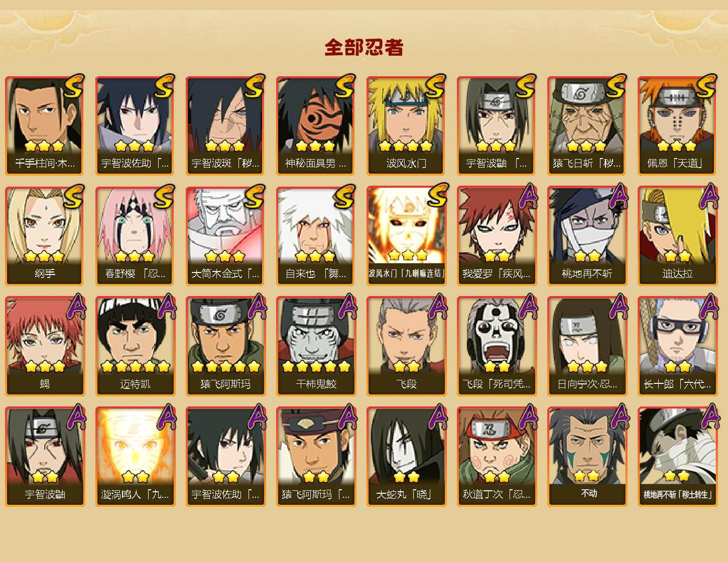Pick the 迈特凯 ninja portrait
This screenshot has height=562, width=728.
click(x=135, y=346)
